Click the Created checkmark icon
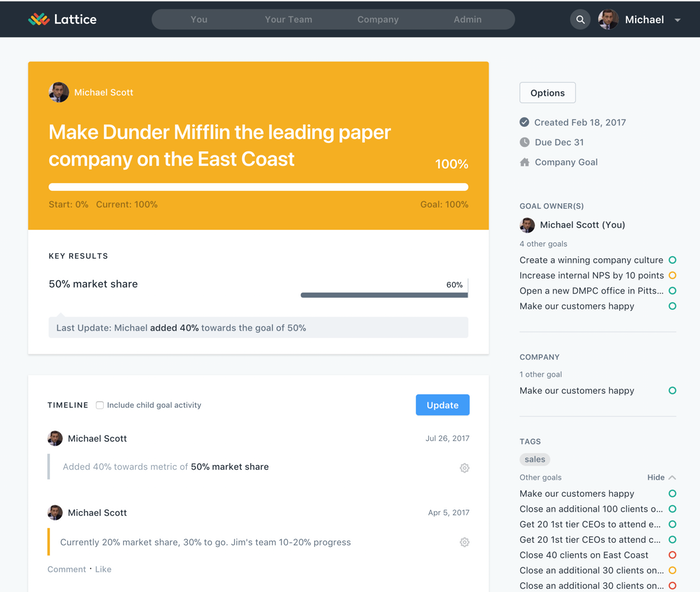Image resolution: width=700 pixels, height=592 pixels. pos(524,122)
